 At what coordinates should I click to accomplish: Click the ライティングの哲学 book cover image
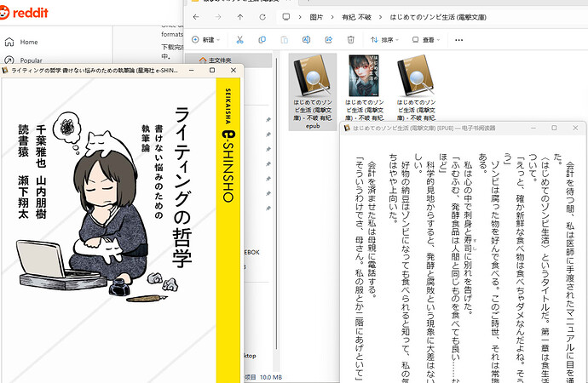pyautogui.click(x=120, y=231)
